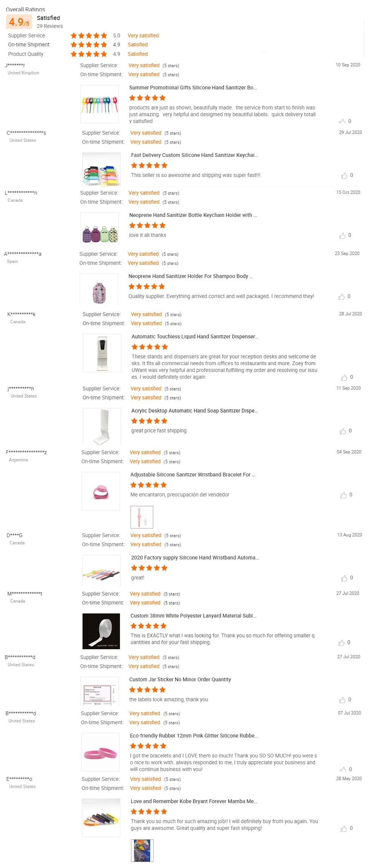Enlarge the buyer photo in Argentina review

coord(142,517)
